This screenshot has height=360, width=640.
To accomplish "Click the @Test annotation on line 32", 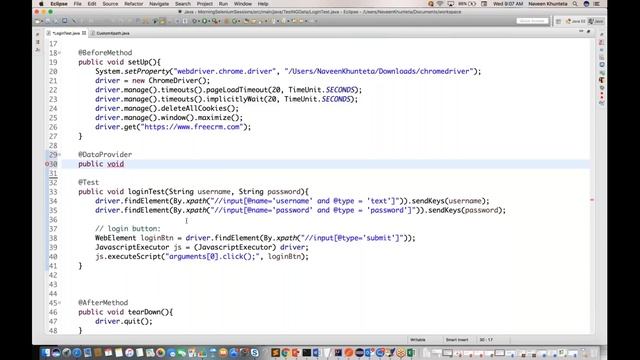I will 89,182.
